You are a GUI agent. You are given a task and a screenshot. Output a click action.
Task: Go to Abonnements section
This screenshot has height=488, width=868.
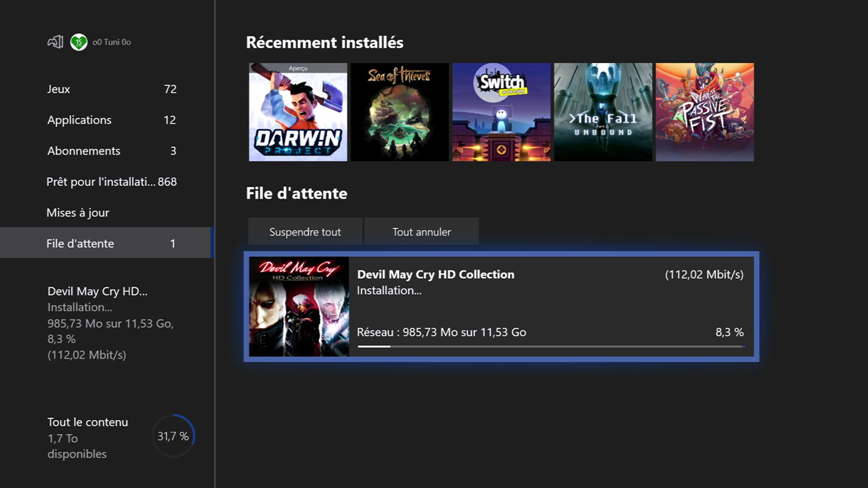click(x=107, y=151)
